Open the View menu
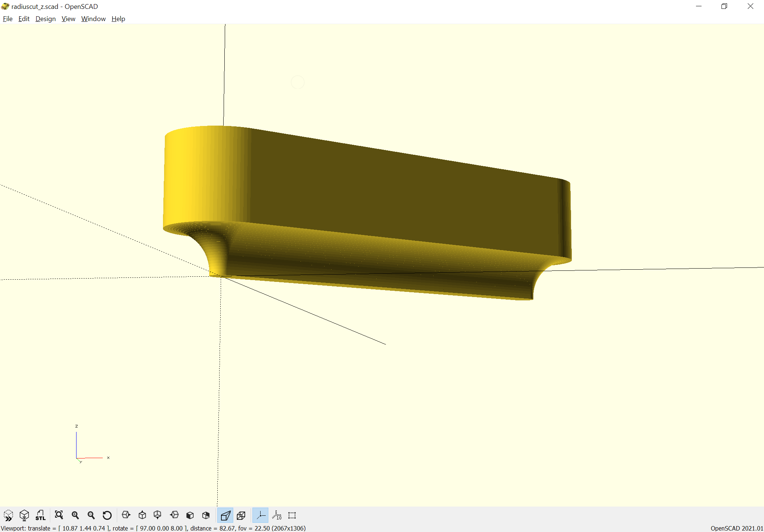The height and width of the screenshot is (532, 764). click(x=68, y=19)
